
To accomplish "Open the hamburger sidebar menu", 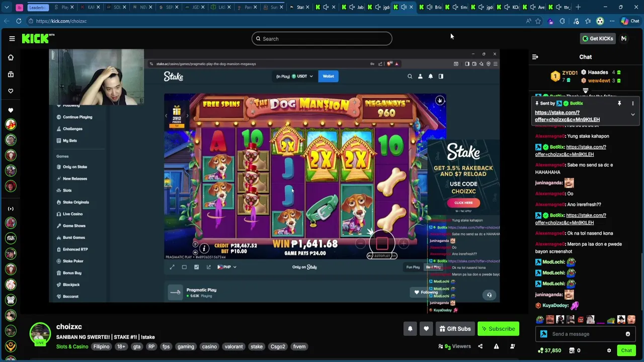I will coord(12,39).
